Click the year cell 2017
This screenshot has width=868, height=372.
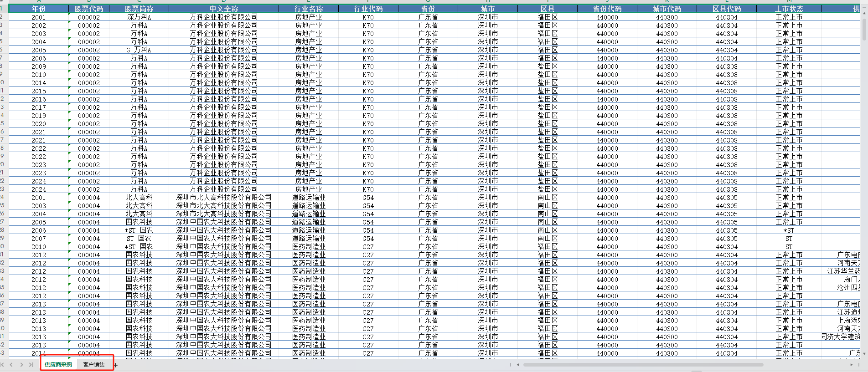38,107
